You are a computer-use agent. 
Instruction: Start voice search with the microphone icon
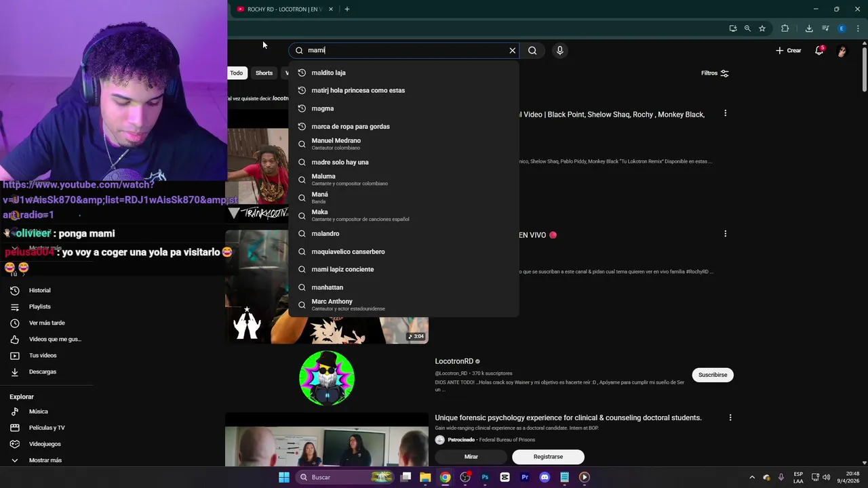click(x=559, y=50)
